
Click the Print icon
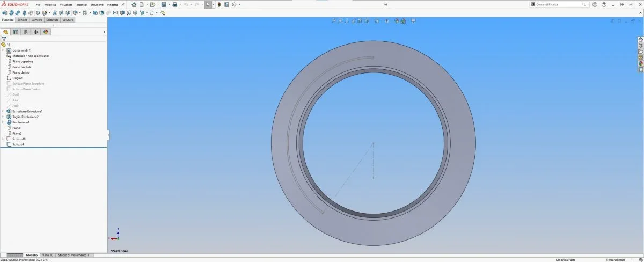(174, 4)
